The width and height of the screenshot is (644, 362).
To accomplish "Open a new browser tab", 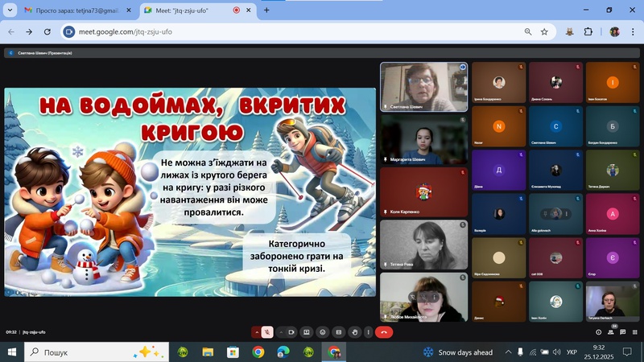I will tap(266, 10).
